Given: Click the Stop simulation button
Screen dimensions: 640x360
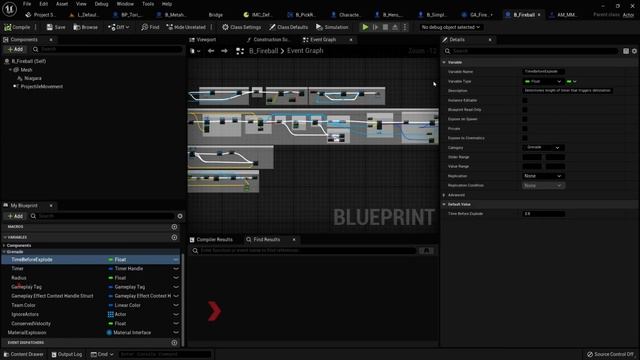Looking at the screenshot, I should click(385, 27).
